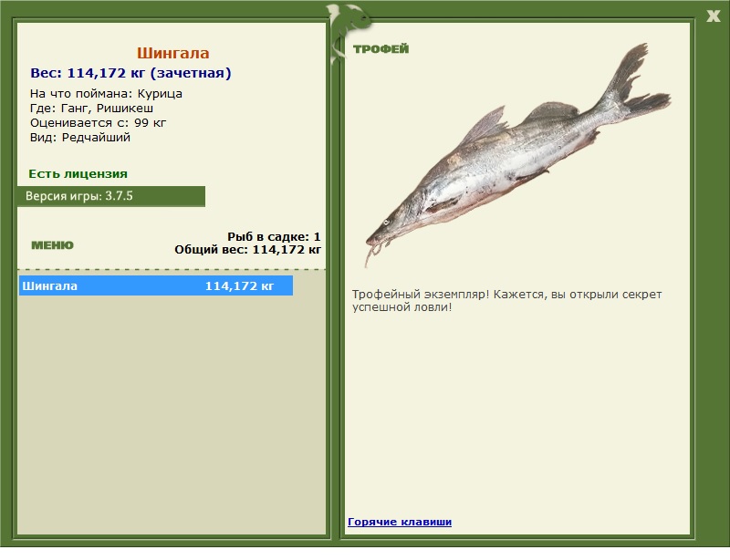The width and height of the screenshot is (730, 560).
Task: Click the Где: Ганг, Ришикеш line
Action: click(x=92, y=108)
